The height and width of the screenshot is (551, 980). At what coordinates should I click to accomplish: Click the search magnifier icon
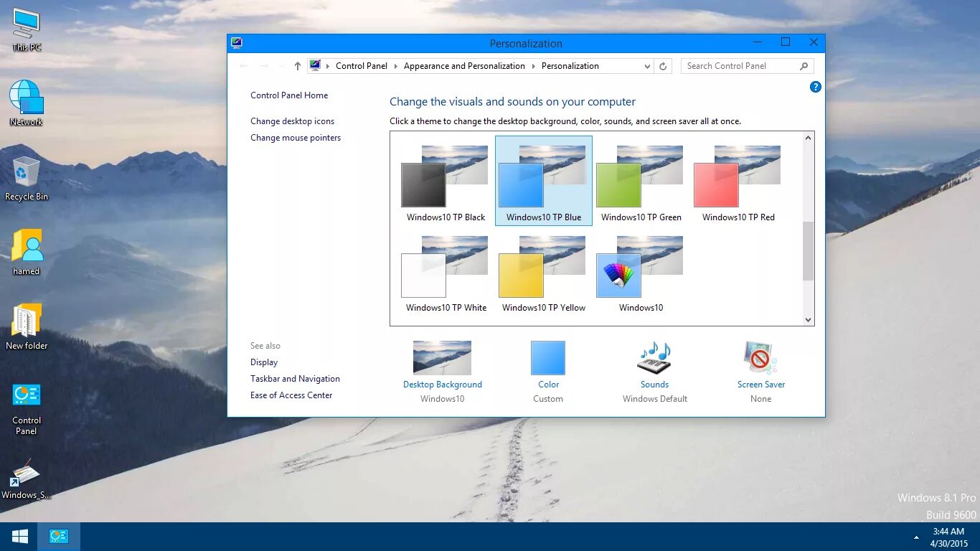[804, 66]
